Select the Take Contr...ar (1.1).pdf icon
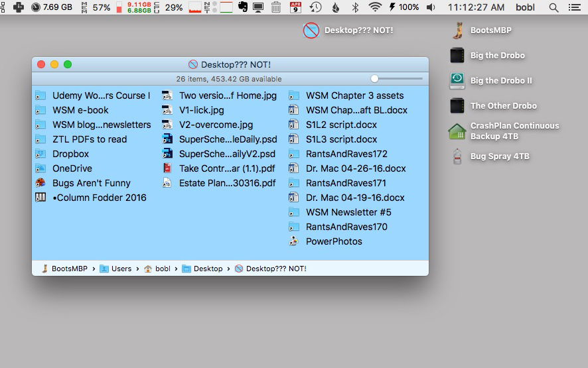588x368 pixels. tap(167, 168)
